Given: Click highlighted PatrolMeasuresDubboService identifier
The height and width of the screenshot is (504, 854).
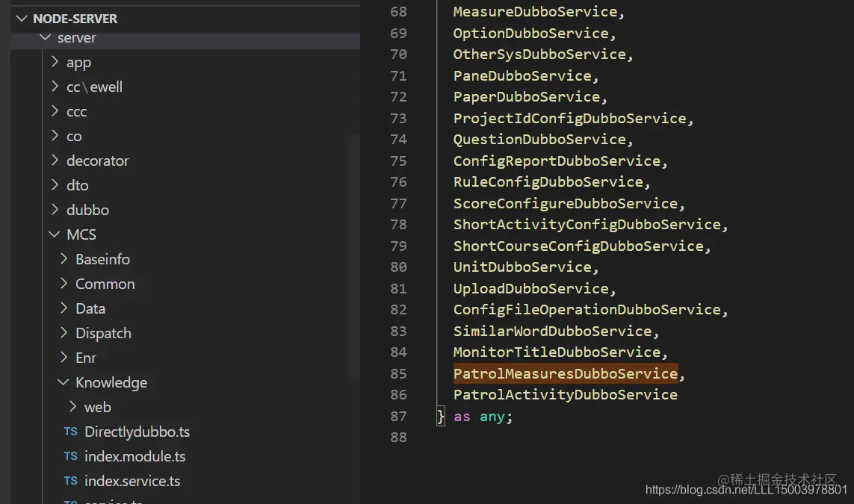Looking at the screenshot, I should (x=566, y=373).
